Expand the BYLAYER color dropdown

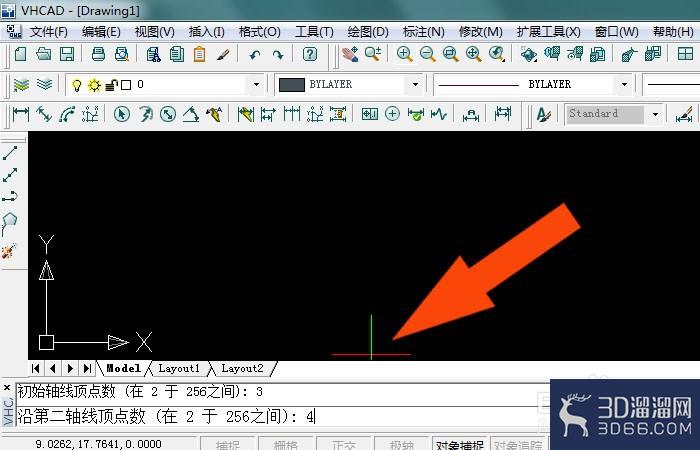pos(415,84)
